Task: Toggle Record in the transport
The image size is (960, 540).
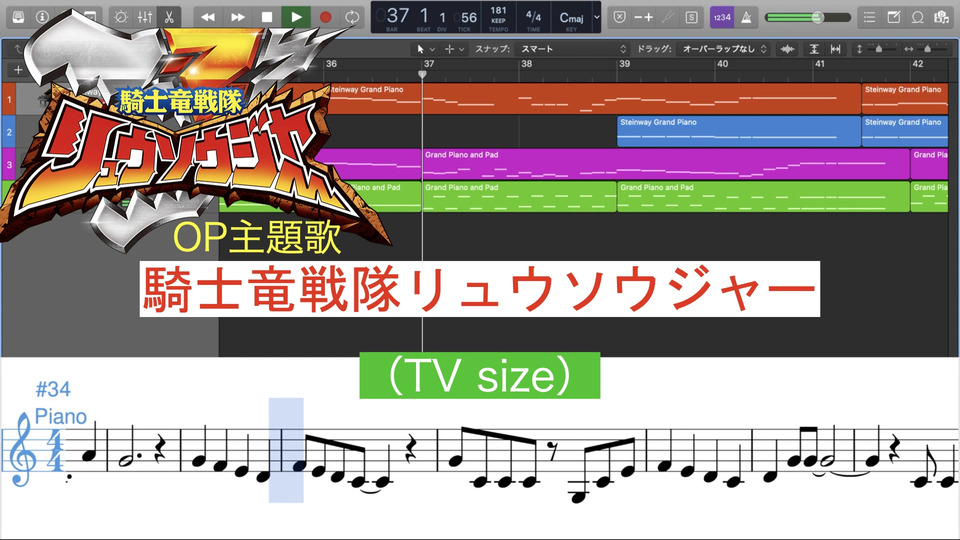Action: click(x=326, y=17)
